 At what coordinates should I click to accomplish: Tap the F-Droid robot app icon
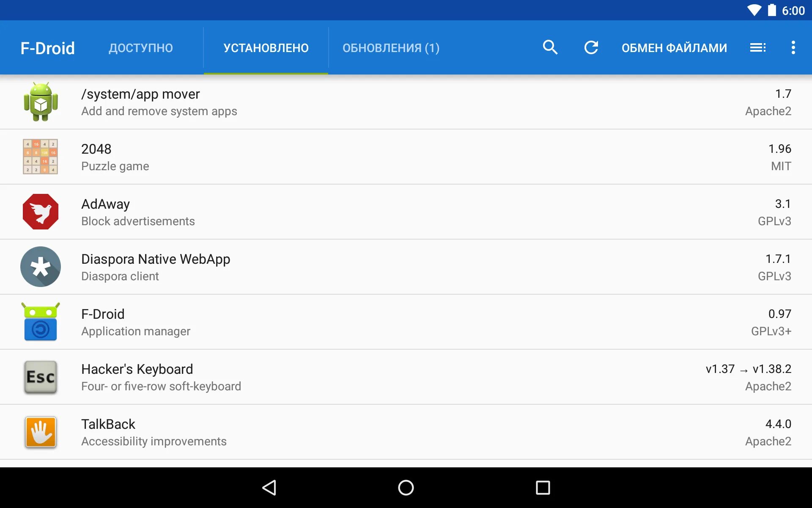click(x=41, y=322)
